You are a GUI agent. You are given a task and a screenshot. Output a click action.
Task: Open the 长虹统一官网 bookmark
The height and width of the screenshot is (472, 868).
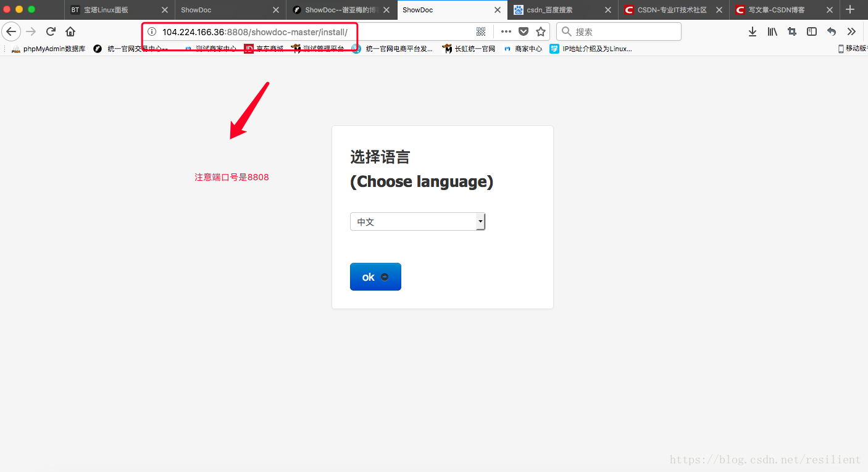(x=469, y=49)
